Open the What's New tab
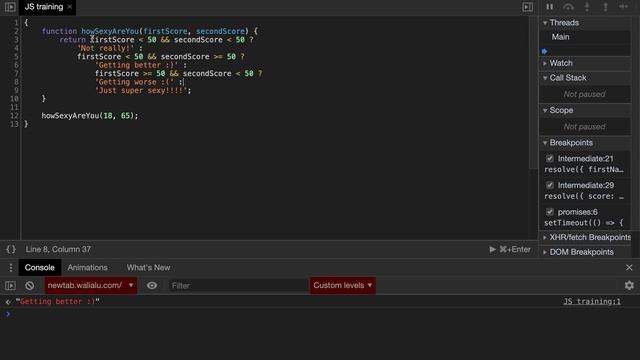This screenshot has width=640, height=360. tap(149, 268)
